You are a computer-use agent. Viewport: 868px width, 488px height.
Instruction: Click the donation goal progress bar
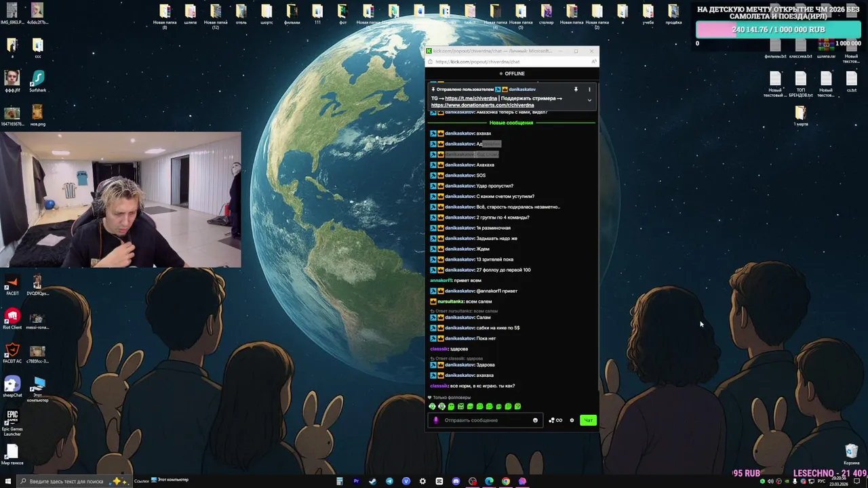[x=778, y=30]
